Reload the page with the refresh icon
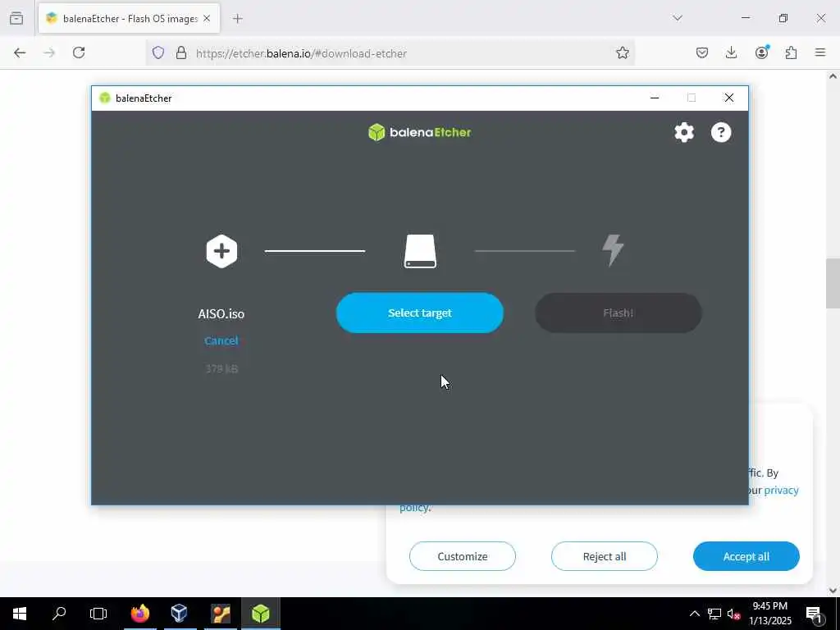 point(79,52)
